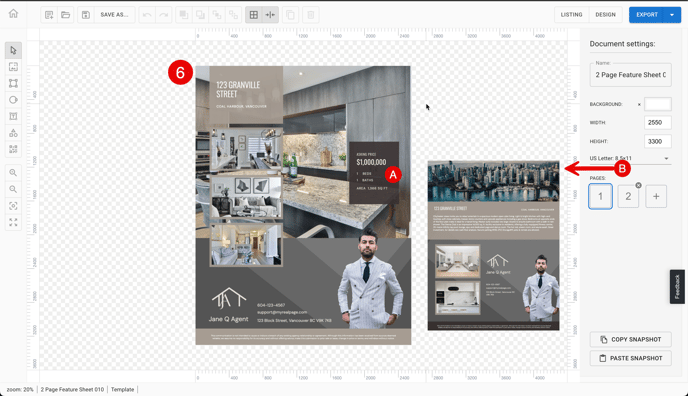Viewport: 688px width, 396px height.
Task: Open the US Letter page size dropdown
Action: pos(630,158)
